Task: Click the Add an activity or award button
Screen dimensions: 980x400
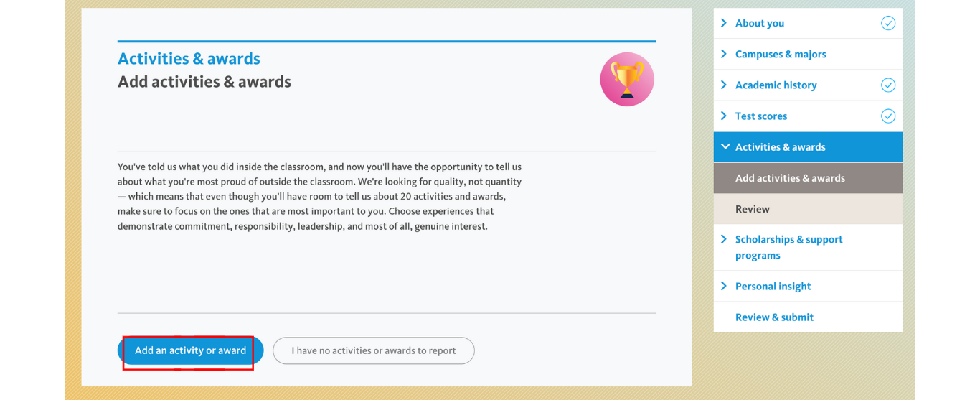Action: [x=190, y=351]
